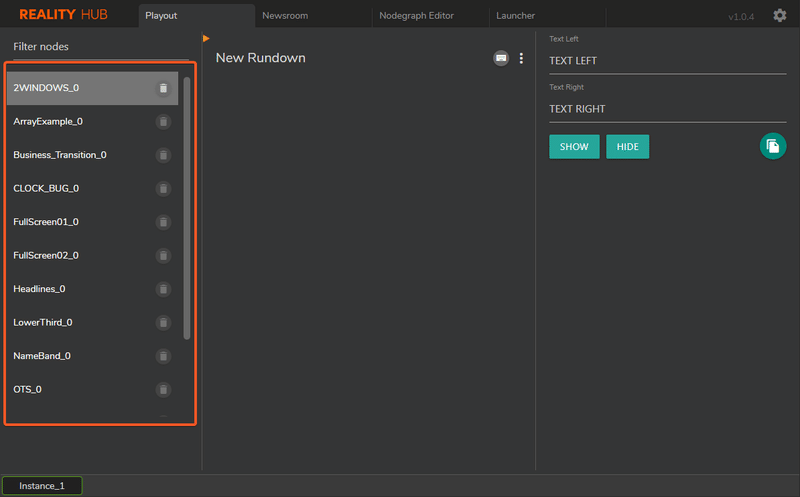
Task: Click the v1.0.4 version label
Action: pyautogui.click(x=741, y=17)
